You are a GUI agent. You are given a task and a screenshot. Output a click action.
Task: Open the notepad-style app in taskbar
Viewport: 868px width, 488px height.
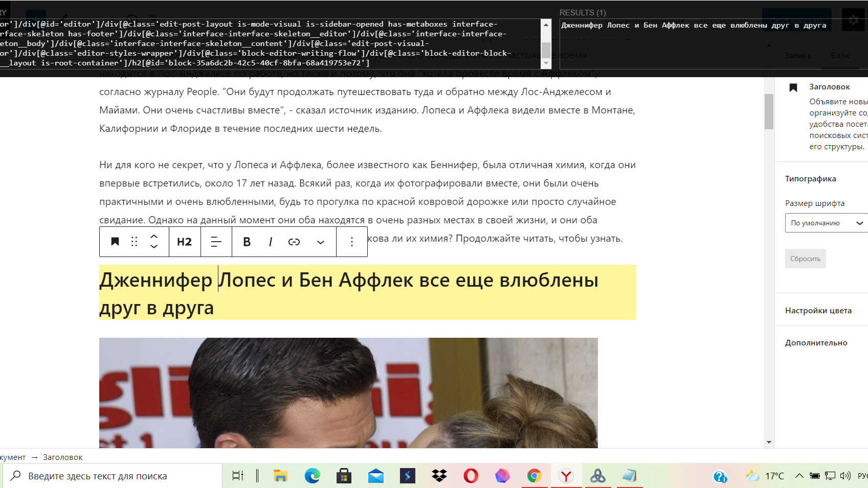[629, 476]
